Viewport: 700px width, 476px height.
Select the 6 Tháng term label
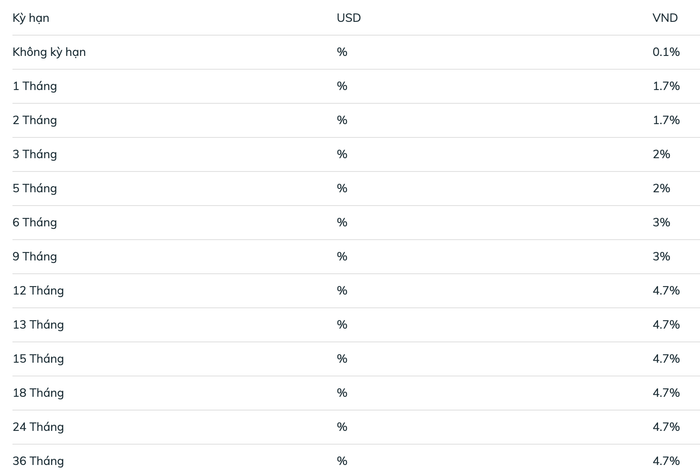(x=35, y=222)
